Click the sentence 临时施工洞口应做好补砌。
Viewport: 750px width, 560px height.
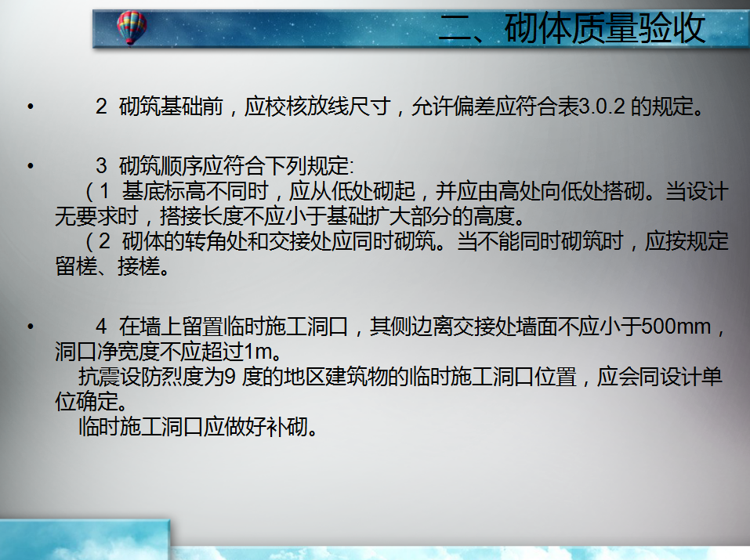tap(198, 427)
